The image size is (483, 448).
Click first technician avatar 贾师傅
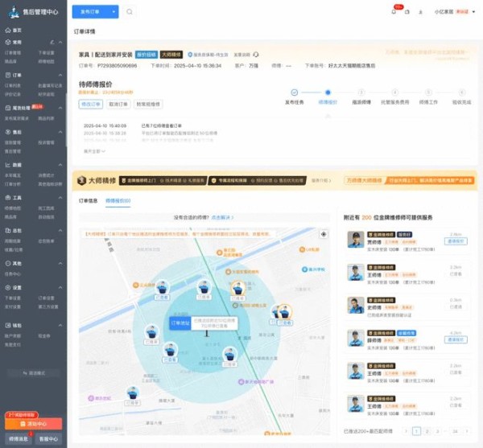point(355,240)
